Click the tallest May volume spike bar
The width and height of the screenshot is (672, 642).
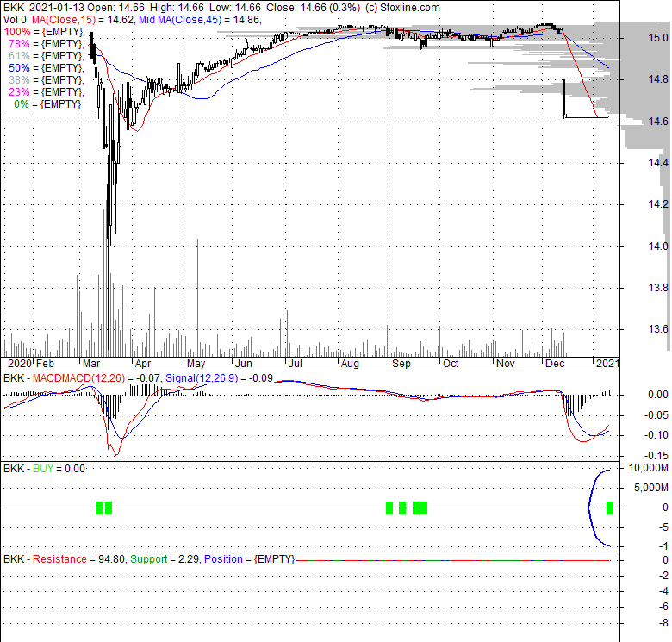(197, 297)
